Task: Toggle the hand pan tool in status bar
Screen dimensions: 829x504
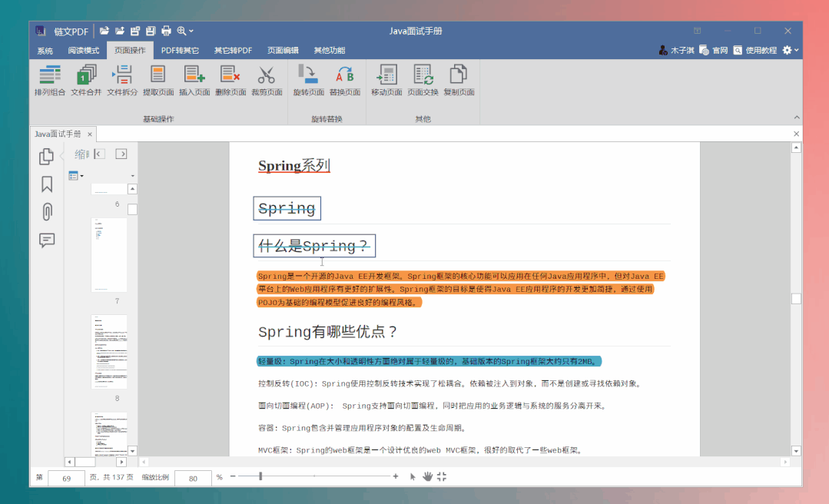Action: pyautogui.click(x=427, y=476)
